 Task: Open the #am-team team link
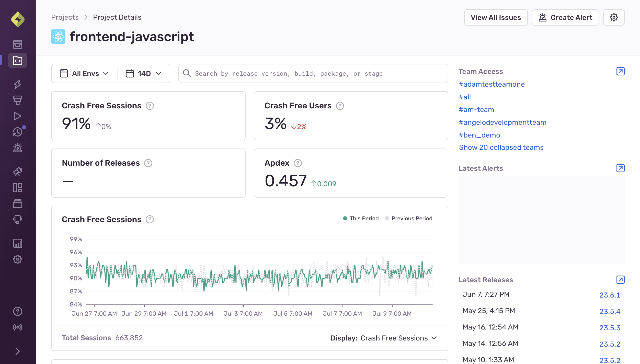pyautogui.click(x=476, y=109)
